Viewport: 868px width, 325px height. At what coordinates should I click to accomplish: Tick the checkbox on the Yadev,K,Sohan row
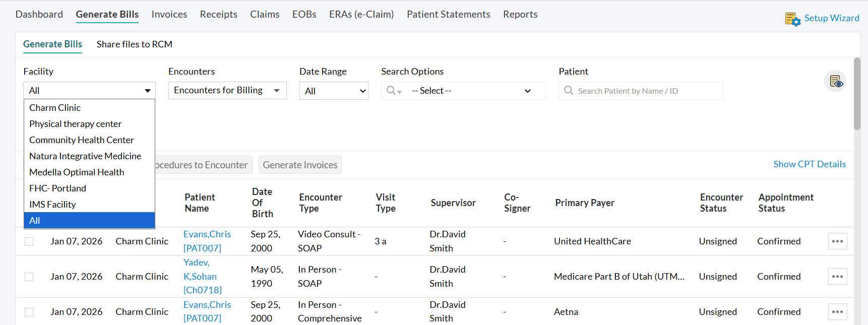pos(29,277)
